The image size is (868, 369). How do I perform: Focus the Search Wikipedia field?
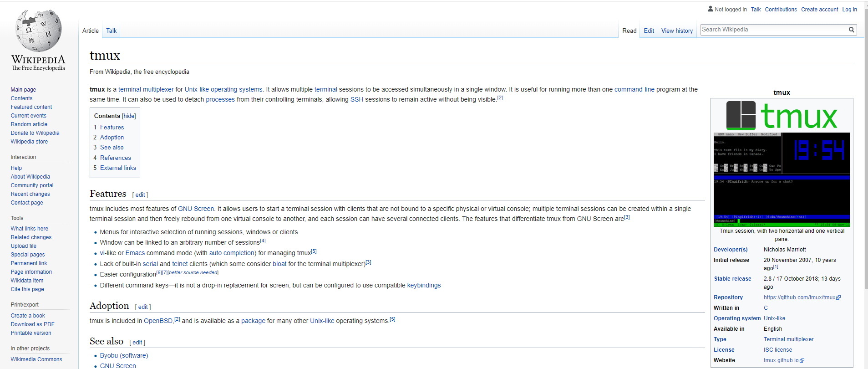pos(774,30)
